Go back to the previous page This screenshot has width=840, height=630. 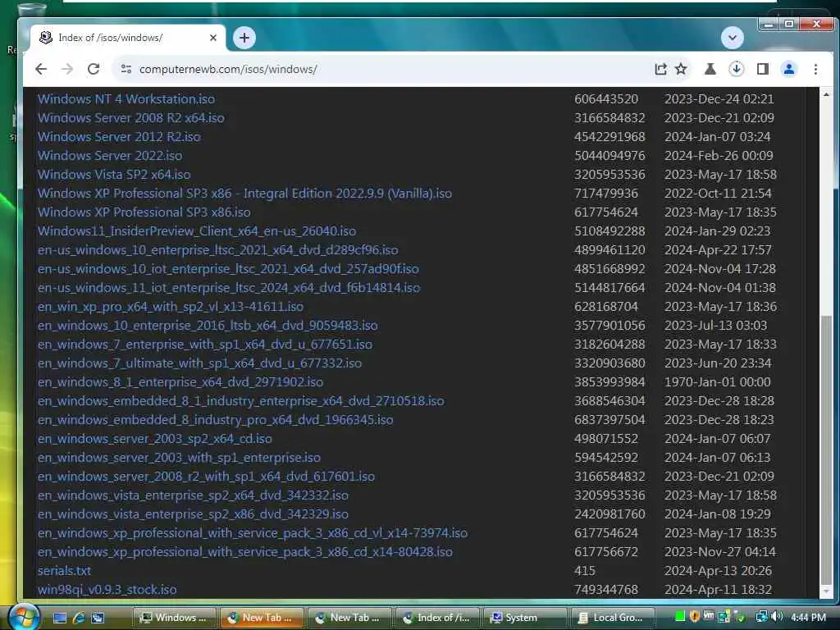click(41, 69)
